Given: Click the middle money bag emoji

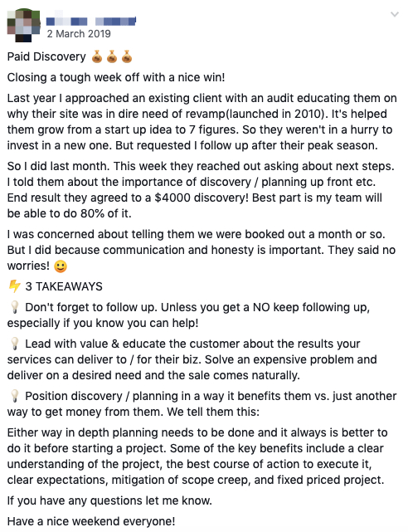Looking at the screenshot, I should 112,56.
